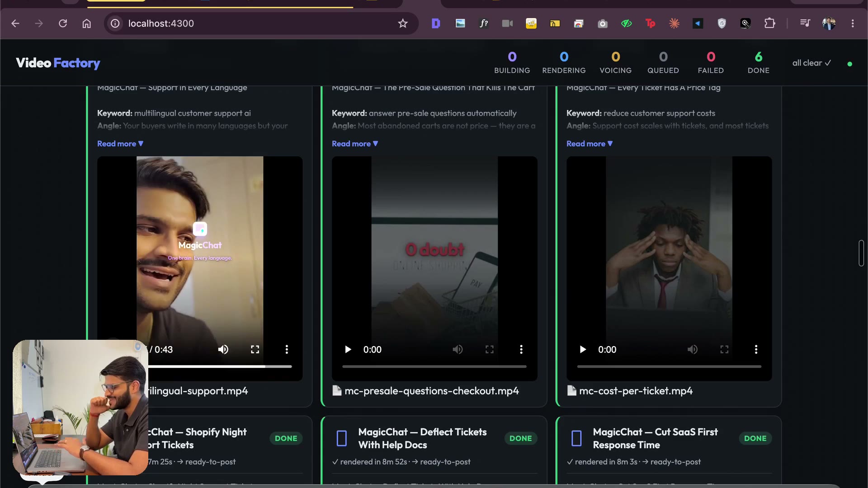Screen dimensions: 868x488
Task: Open the blue left-arrow extension
Action: pos(698,23)
